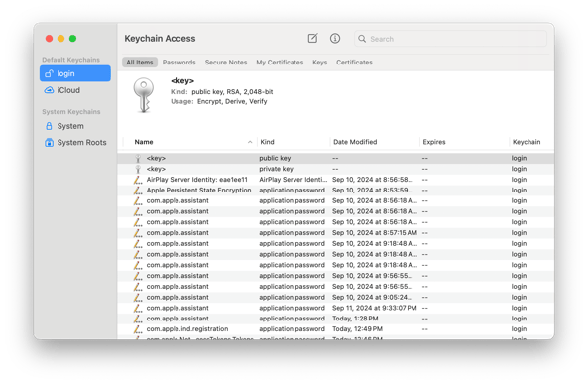
Task: Click the magnifier icon in the search field
Action: 362,39
